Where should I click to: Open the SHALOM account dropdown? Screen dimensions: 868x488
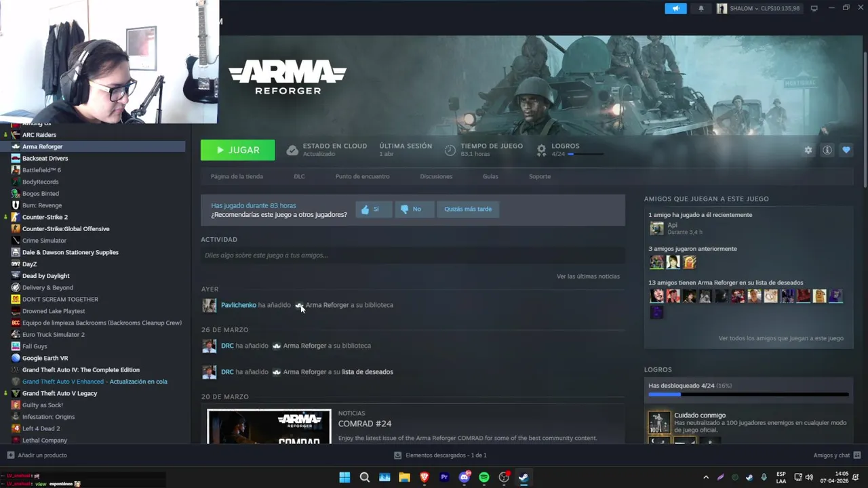758,8
